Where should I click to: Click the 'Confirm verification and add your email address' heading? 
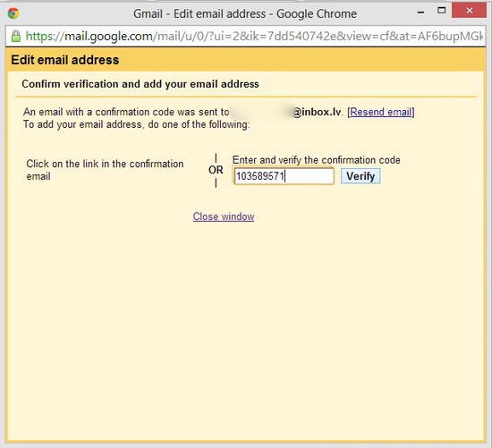pos(140,84)
